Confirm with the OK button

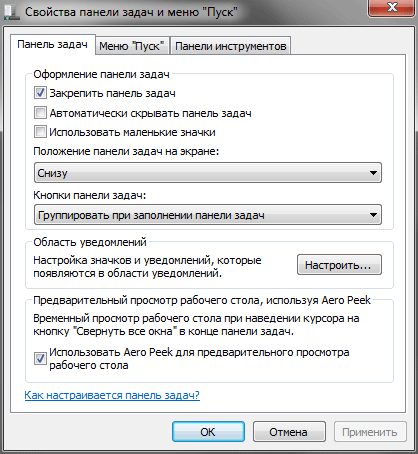[208, 432]
